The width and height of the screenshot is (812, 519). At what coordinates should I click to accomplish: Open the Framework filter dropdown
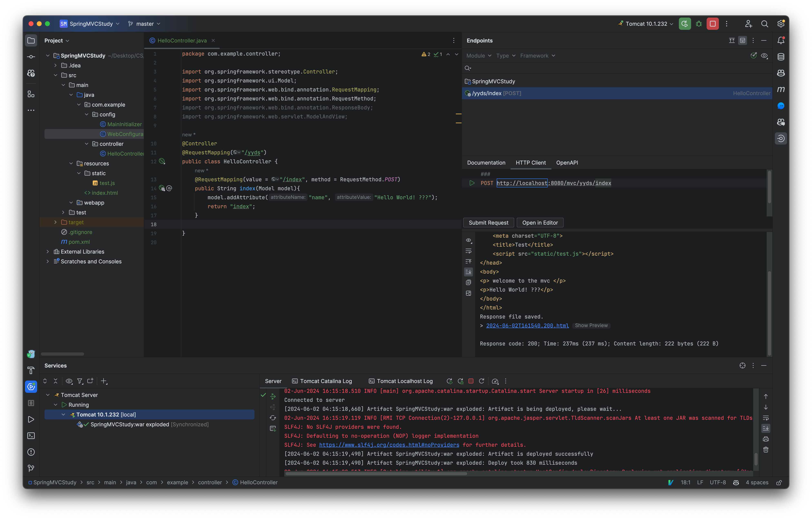tap(538, 56)
